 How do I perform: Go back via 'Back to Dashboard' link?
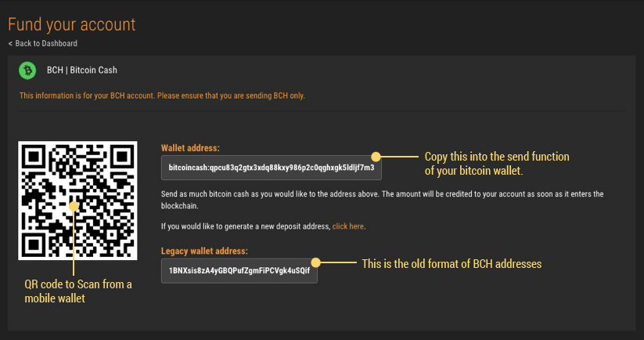pos(43,43)
